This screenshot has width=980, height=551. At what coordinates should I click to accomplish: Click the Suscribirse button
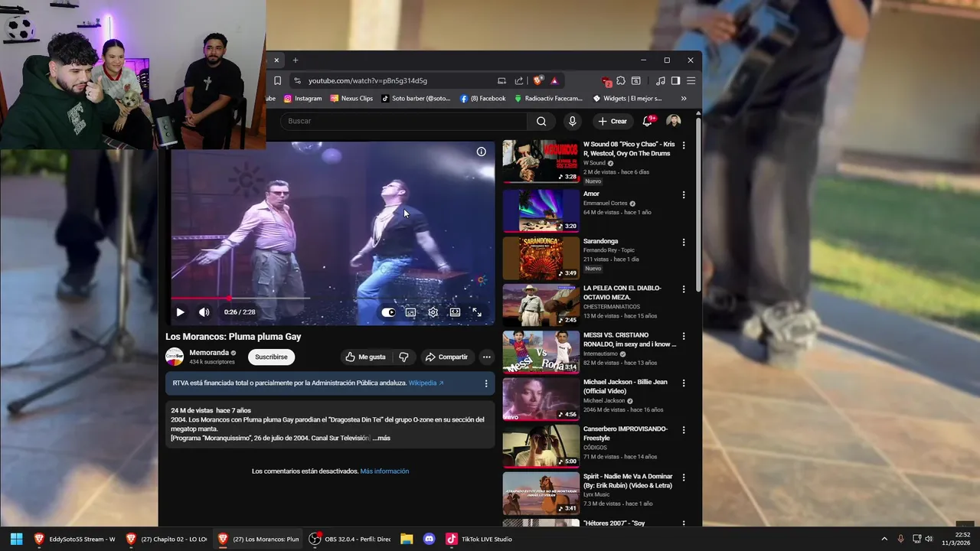click(271, 357)
